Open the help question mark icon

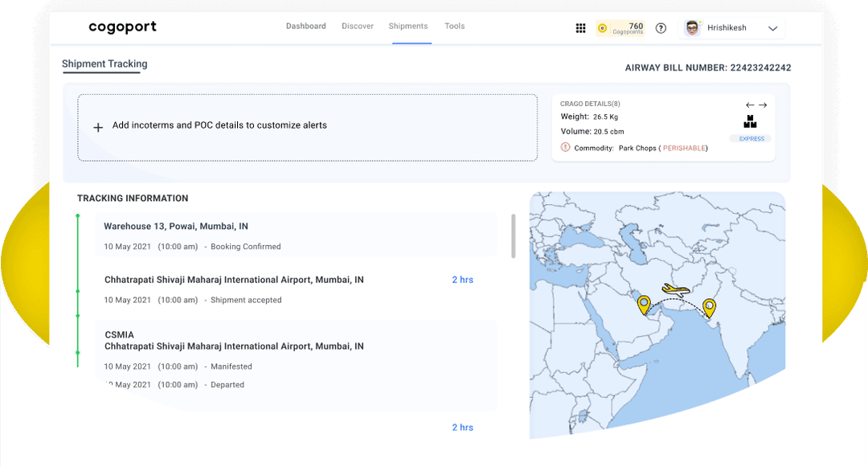click(x=661, y=28)
